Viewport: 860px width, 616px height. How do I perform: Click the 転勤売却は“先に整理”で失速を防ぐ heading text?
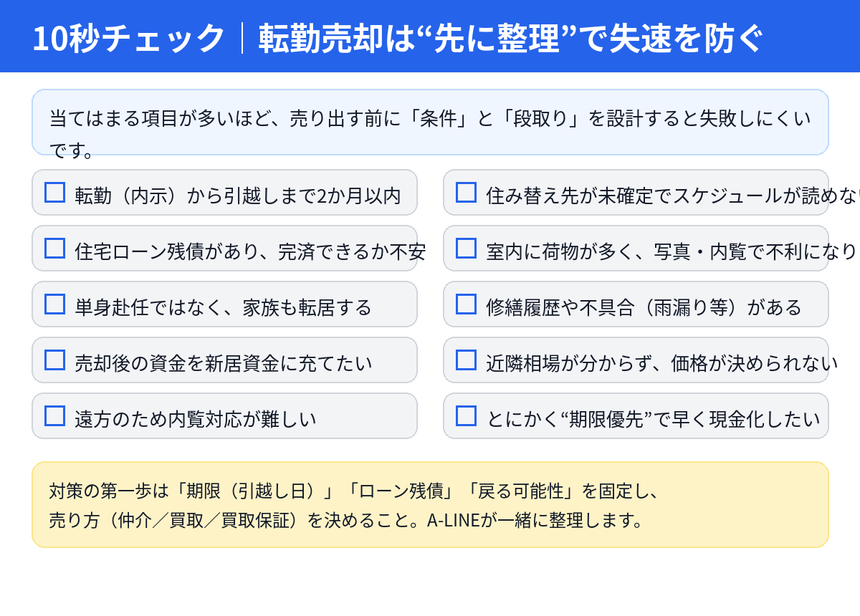tap(510, 38)
